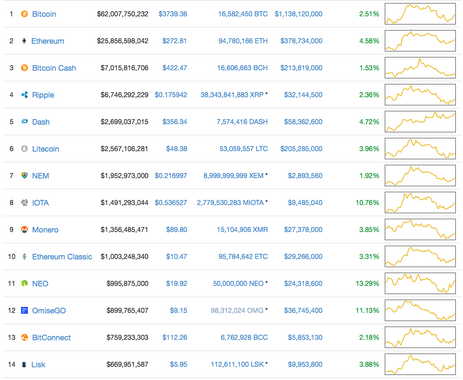View the NEM price sparkline chart

[420, 175]
